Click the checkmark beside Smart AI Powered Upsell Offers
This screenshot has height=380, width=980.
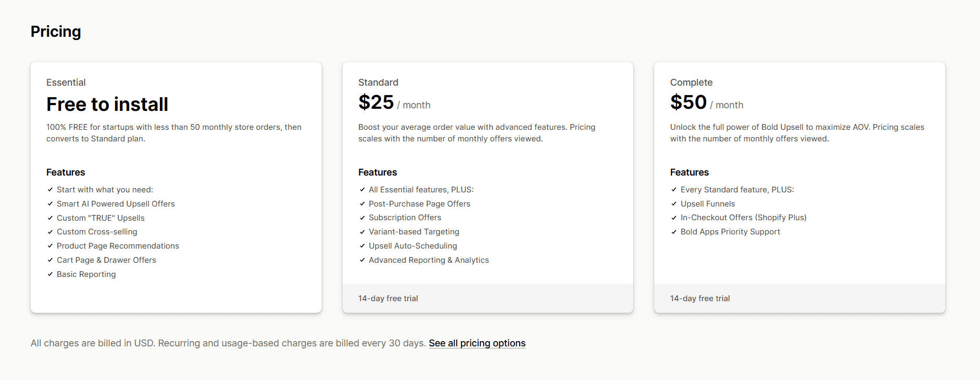click(x=50, y=204)
